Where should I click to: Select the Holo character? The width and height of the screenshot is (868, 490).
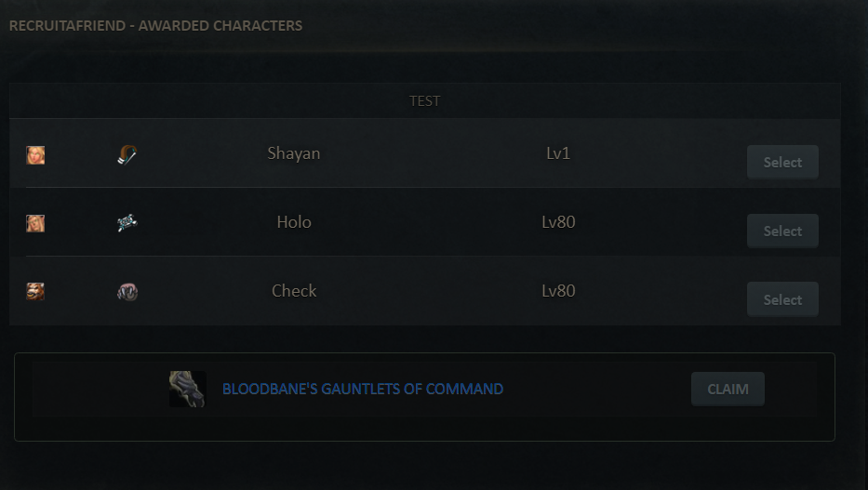click(x=782, y=231)
